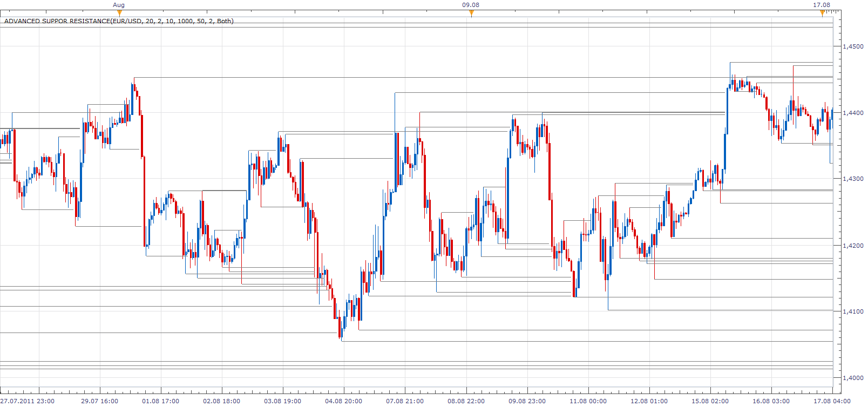Click the 09.08 date label at top
The width and height of the screenshot is (868, 407).
(471, 5)
